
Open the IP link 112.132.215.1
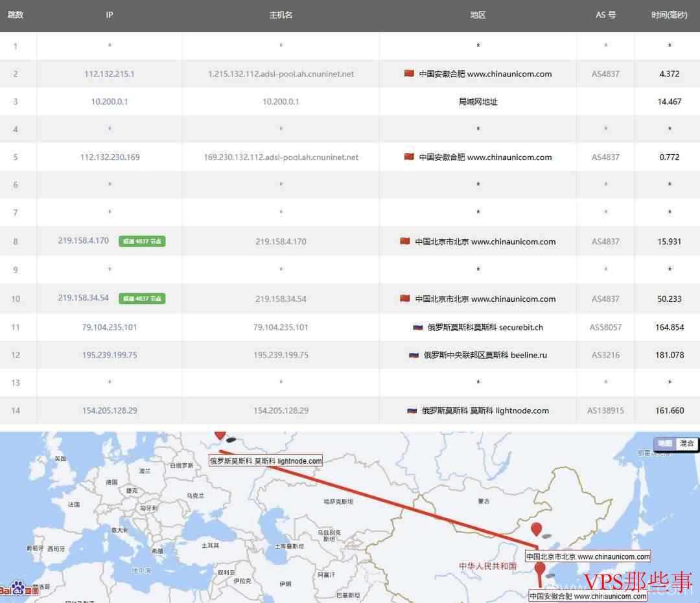[110, 74]
